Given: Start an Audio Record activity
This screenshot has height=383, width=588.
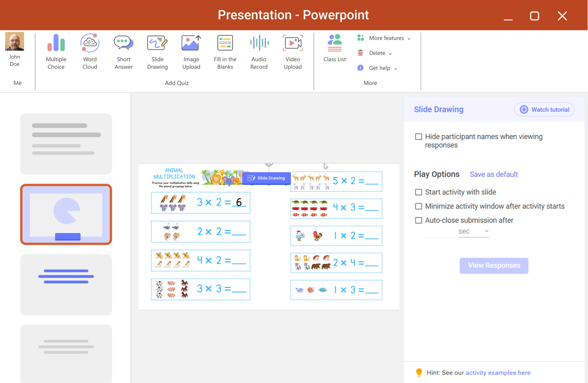Looking at the screenshot, I should tap(258, 51).
